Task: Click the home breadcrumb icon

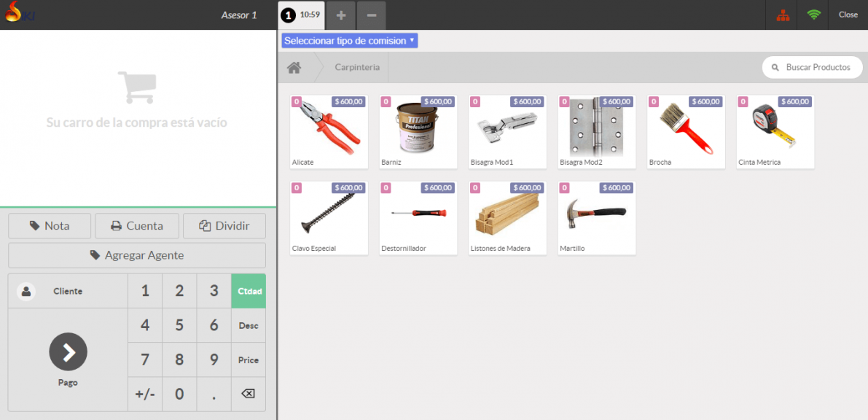Action: click(x=294, y=68)
